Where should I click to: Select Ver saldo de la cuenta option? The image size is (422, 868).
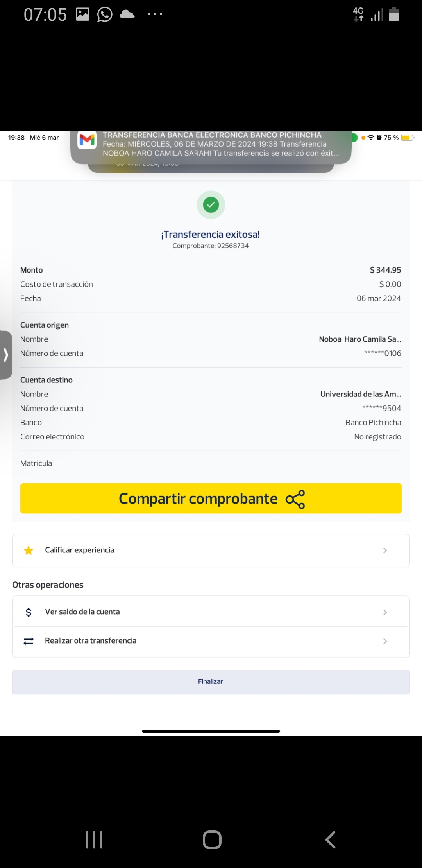[82, 612]
